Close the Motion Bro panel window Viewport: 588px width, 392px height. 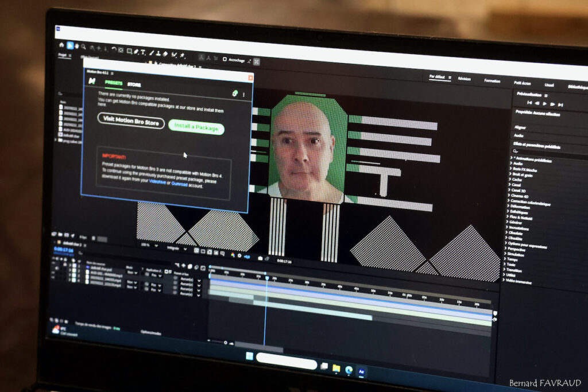pos(250,77)
